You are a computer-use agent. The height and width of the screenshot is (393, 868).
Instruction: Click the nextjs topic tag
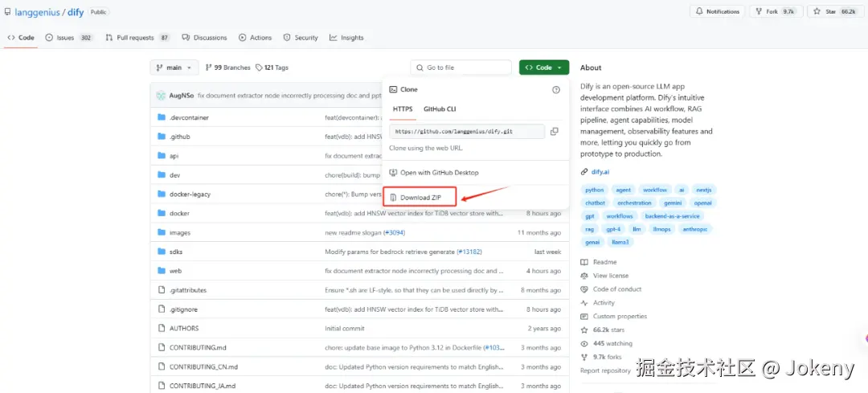coord(704,190)
